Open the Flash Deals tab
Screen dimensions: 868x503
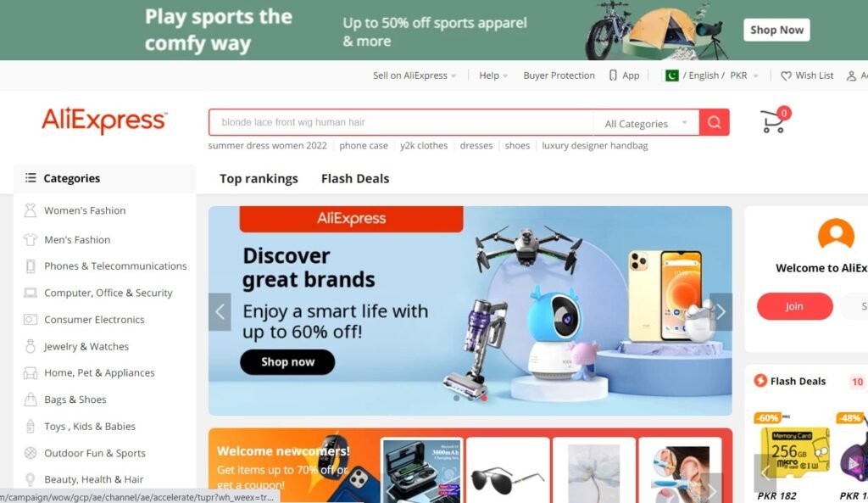(x=355, y=178)
